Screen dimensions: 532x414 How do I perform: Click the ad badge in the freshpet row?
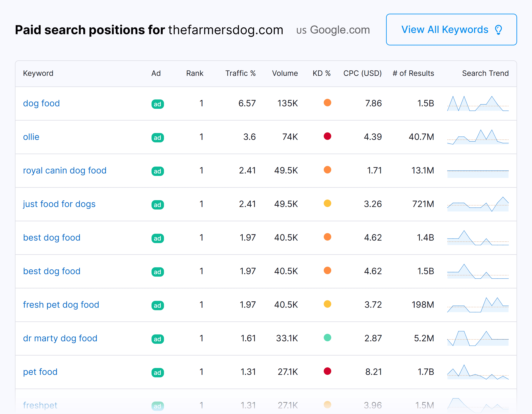[x=158, y=406]
